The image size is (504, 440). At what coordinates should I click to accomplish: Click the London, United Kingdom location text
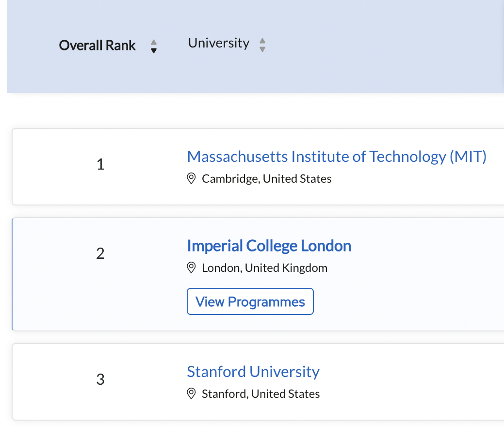264,267
